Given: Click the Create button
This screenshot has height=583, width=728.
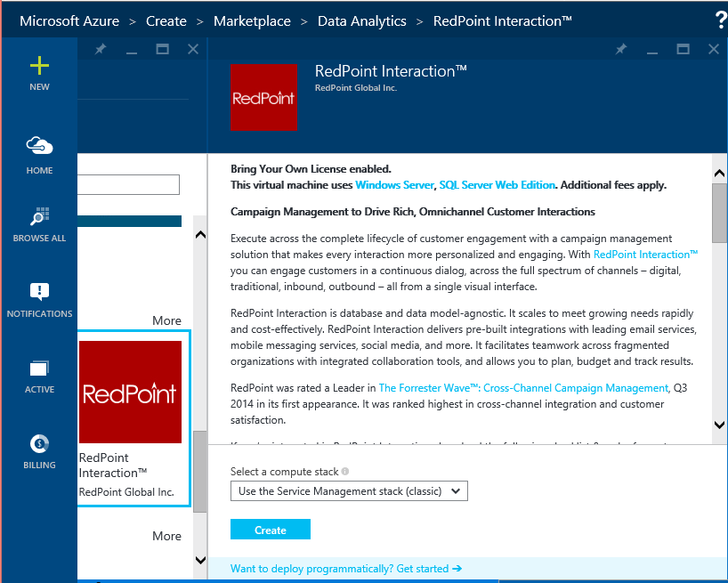Looking at the screenshot, I should click(x=270, y=529).
